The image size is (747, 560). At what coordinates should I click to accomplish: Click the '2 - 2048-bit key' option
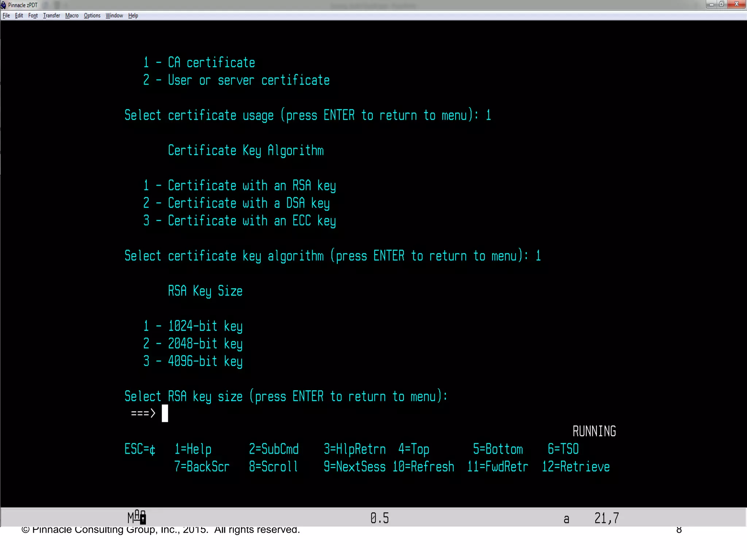[x=193, y=343]
